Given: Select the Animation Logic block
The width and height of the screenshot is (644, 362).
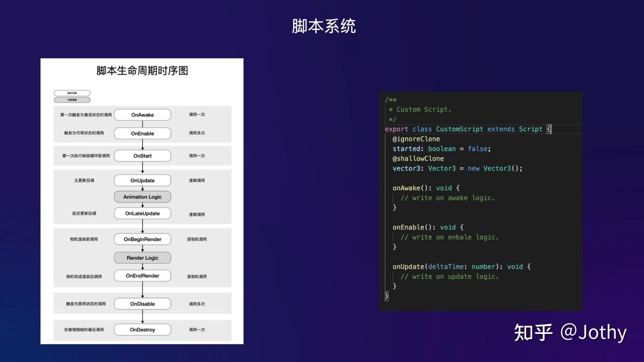Looking at the screenshot, I should pyautogui.click(x=142, y=197).
